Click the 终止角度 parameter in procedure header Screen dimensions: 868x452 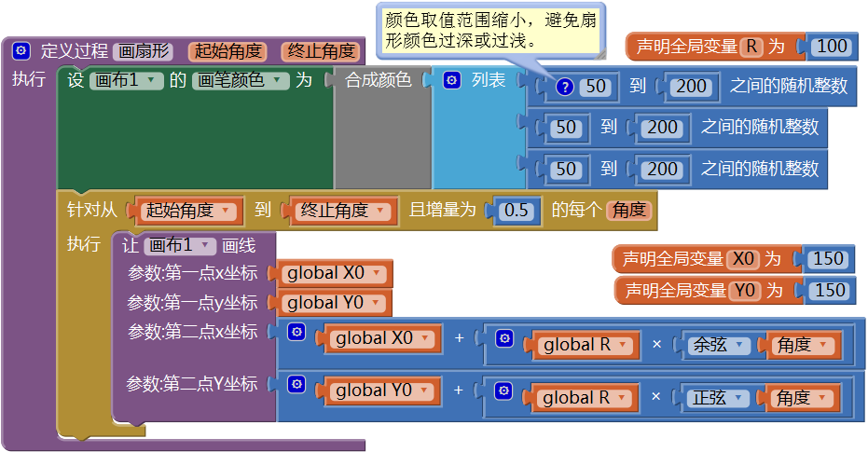(321, 51)
